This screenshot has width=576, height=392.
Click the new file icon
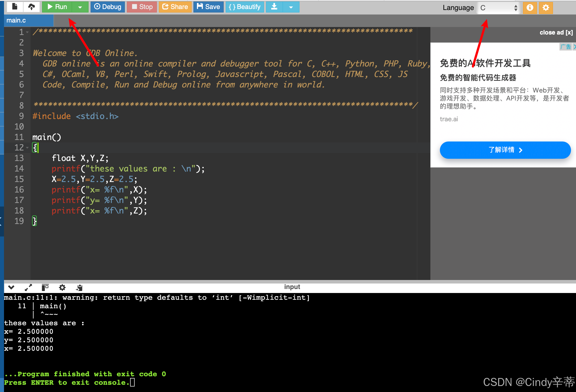[15, 7]
